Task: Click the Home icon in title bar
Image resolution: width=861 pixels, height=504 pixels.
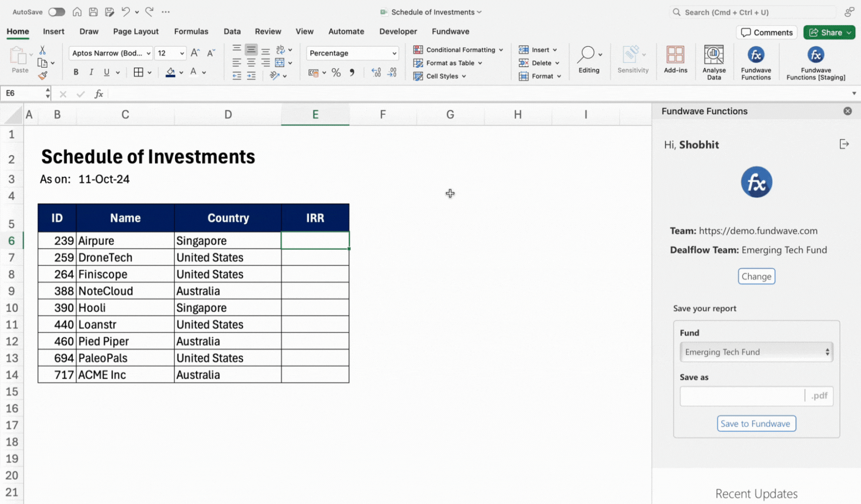Action: [x=77, y=12]
